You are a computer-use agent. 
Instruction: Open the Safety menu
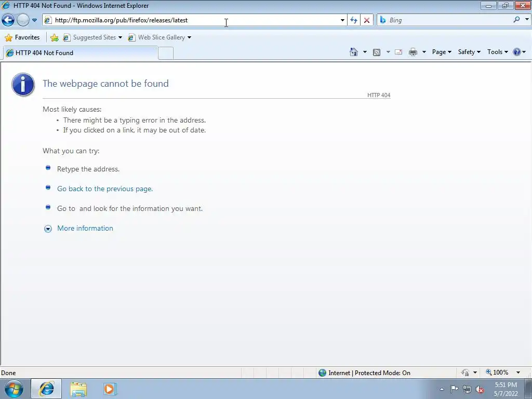[469, 52]
